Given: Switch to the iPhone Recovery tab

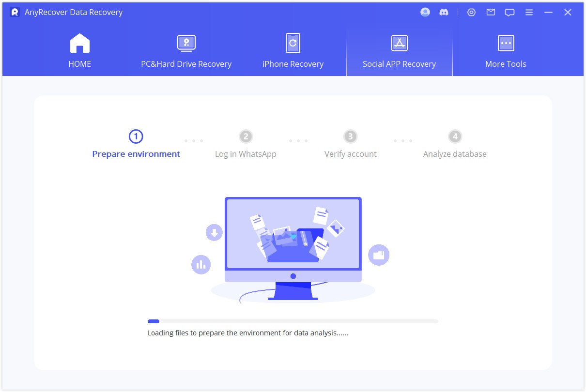Looking at the screenshot, I should pyautogui.click(x=293, y=63).
